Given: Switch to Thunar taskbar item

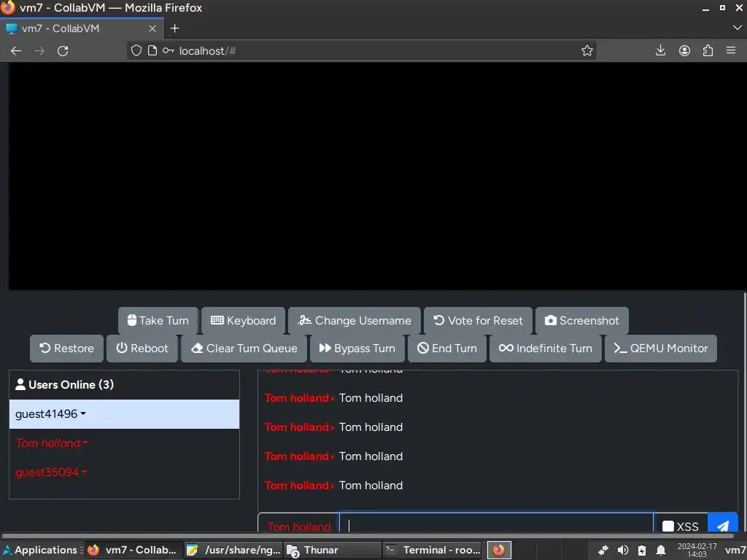Looking at the screenshot, I should point(333,550).
